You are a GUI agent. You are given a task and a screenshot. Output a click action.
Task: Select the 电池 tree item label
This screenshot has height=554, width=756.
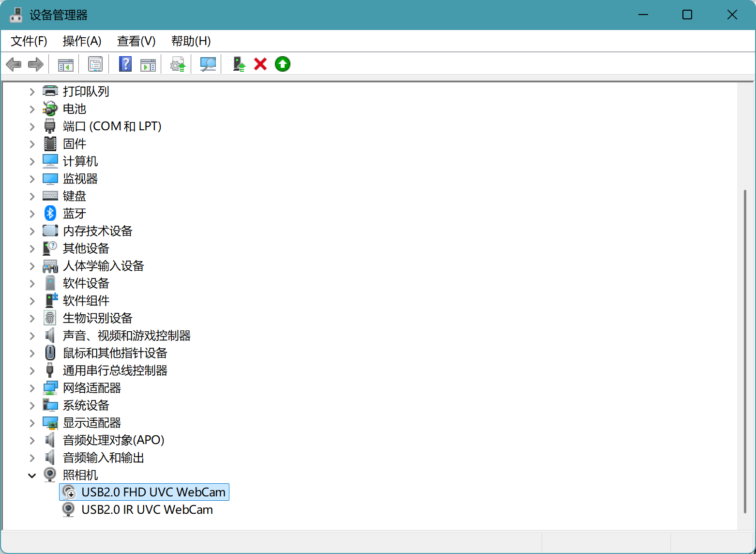[74, 108]
